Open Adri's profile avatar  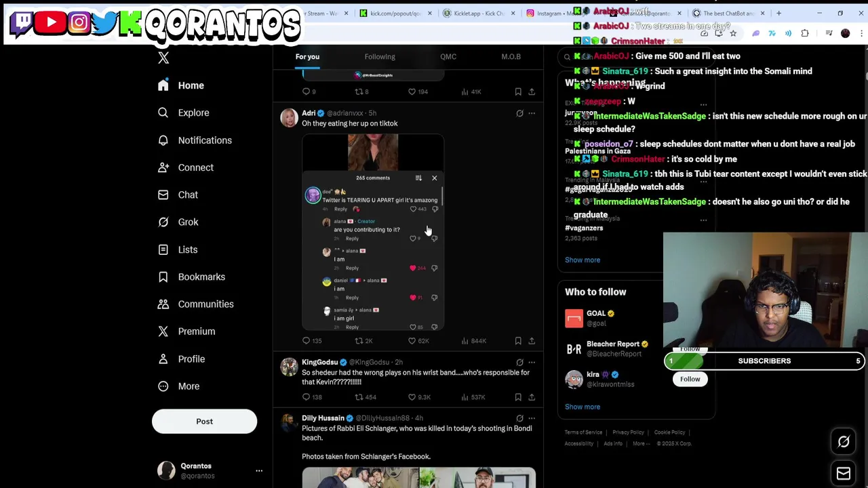tap(289, 119)
